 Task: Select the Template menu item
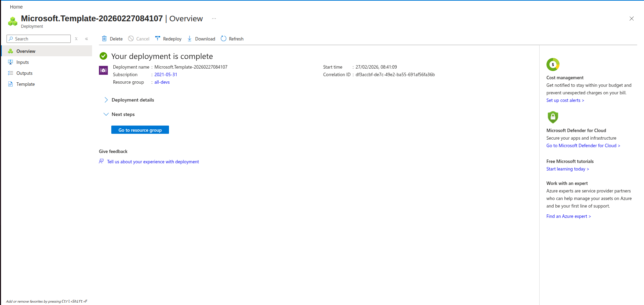point(25,84)
